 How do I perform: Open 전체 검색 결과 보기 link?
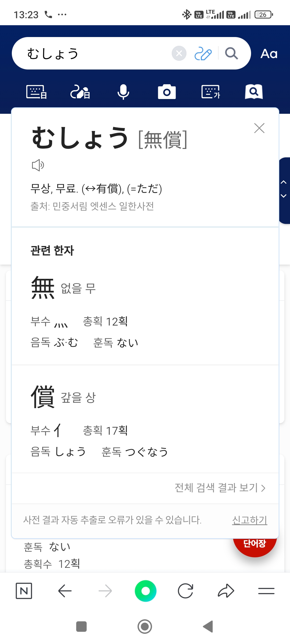click(220, 488)
